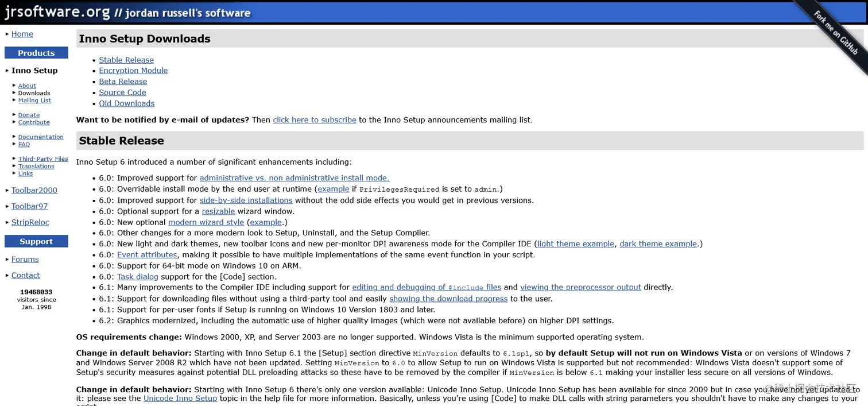Screen dimensions: 868x406
Task: Select the Inno Setup sidebar heading
Action: coord(34,71)
